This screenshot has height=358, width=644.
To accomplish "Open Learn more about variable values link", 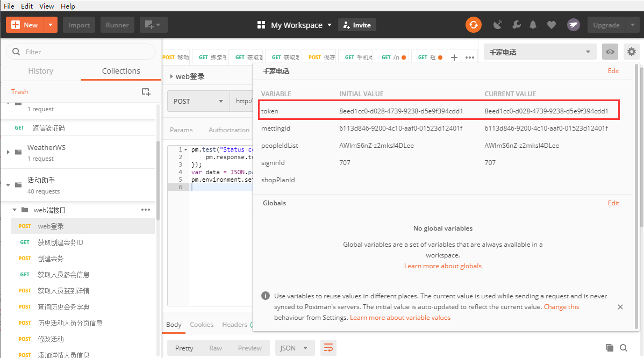I will click(400, 317).
